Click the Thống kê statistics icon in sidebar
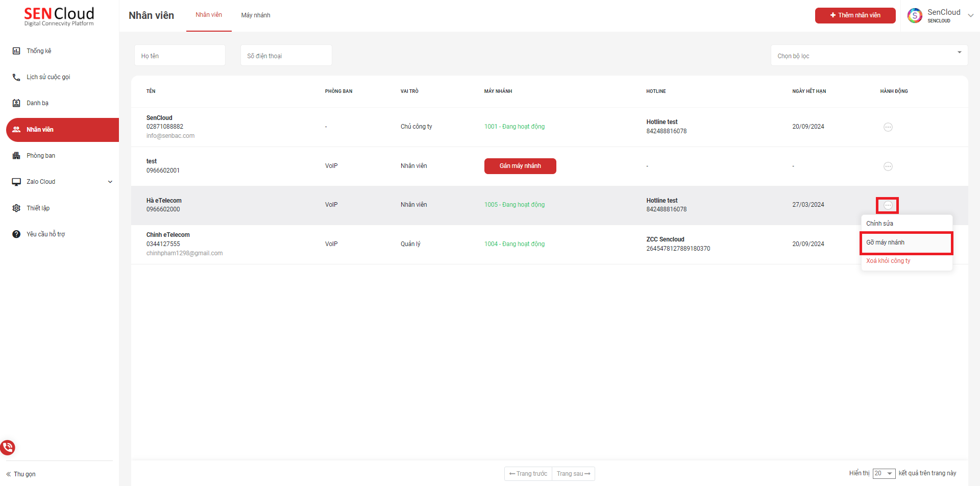The image size is (980, 486). pyautogui.click(x=16, y=51)
